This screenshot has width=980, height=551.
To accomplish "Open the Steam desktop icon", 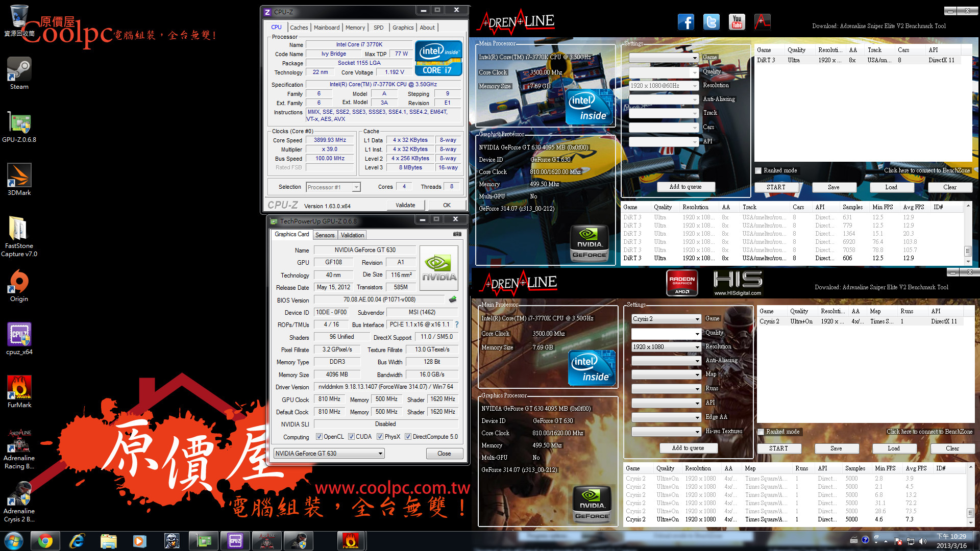I will point(19,73).
